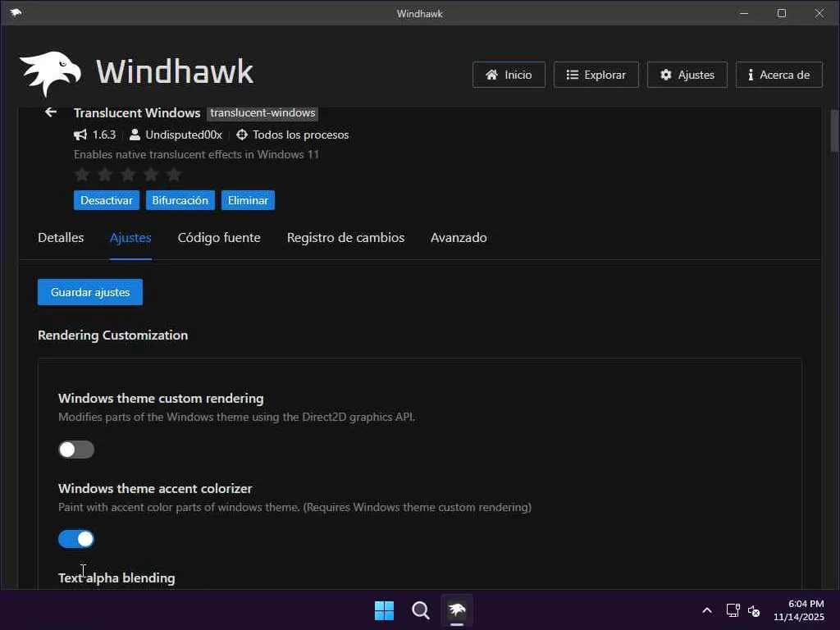This screenshot has height=630, width=840.
Task: Click the Rendering Customization heading
Action: coord(112,335)
